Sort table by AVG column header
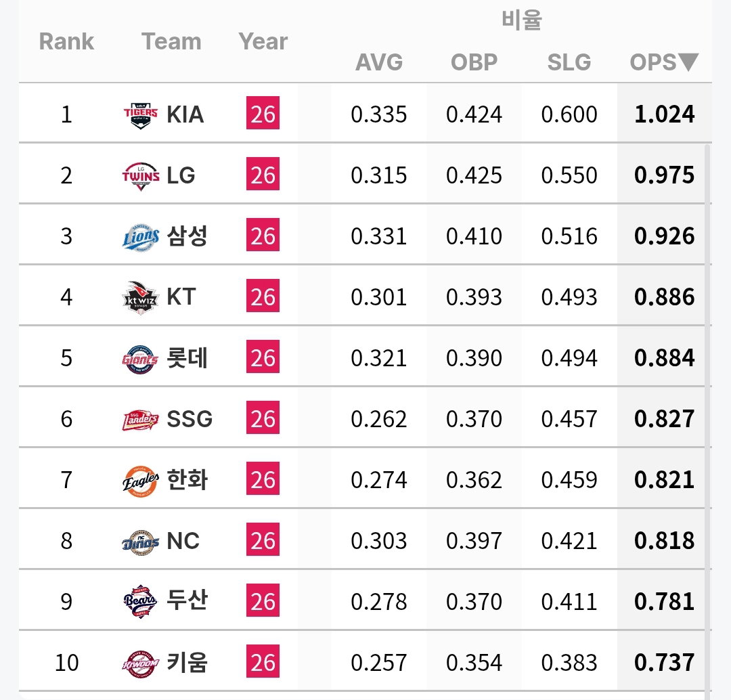Screen dimensions: 731x700 pyautogui.click(x=379, y=62)
